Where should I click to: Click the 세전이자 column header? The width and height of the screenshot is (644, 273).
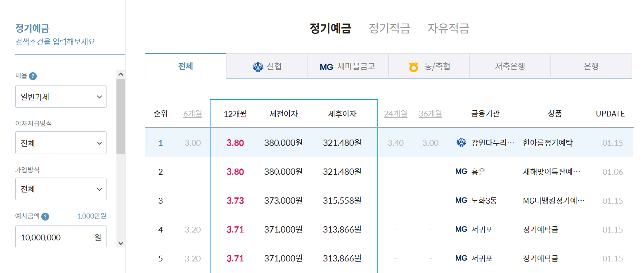[x=284, y=114]
